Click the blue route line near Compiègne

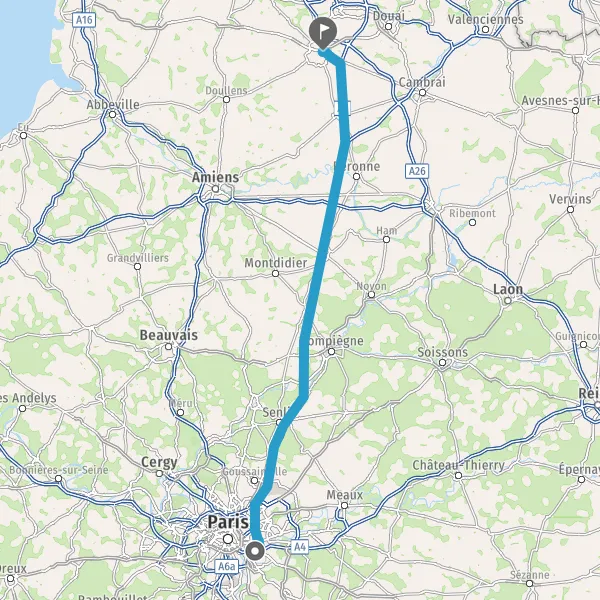[x=304, y=352]
